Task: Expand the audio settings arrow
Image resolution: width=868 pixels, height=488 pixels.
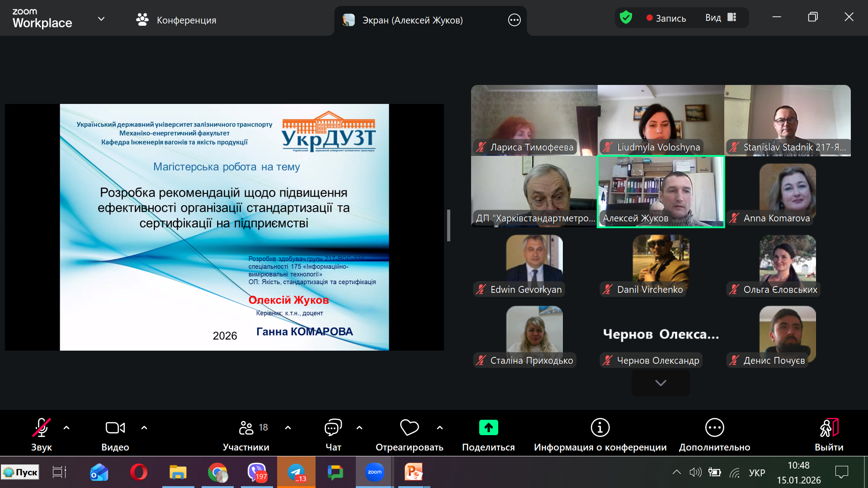Action: (x=66, y=427)
